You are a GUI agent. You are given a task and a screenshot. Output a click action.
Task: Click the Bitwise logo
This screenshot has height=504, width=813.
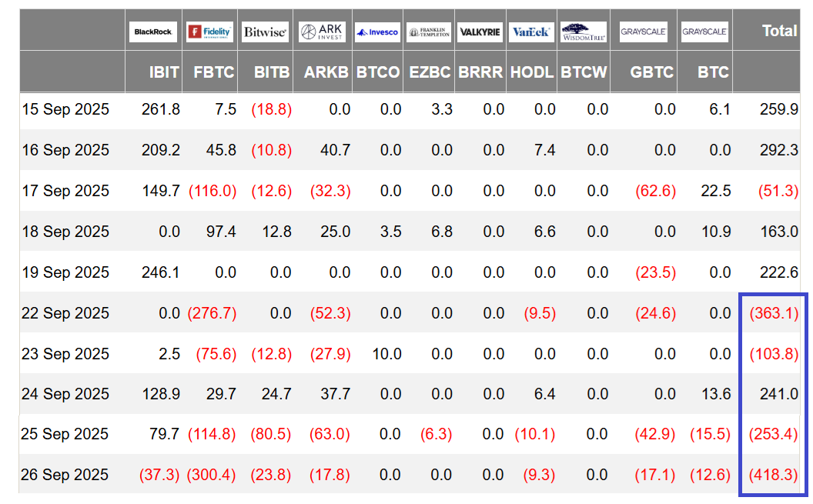tap(265, 32)
